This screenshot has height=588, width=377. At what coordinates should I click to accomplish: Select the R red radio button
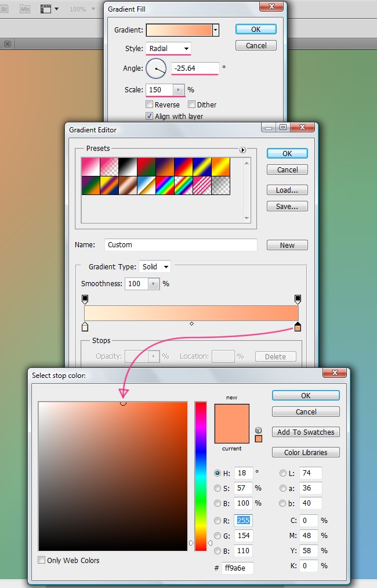click(x=217, y=521)
